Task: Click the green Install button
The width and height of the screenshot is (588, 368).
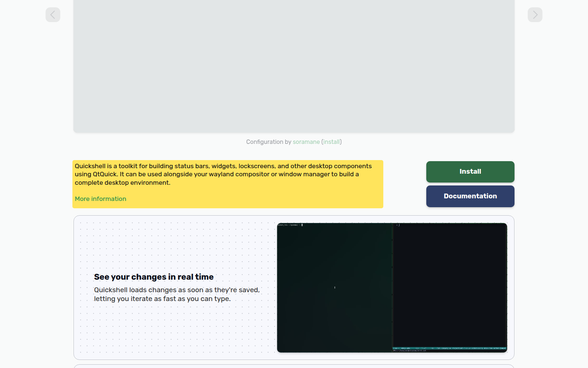Action: pyautogui.click(x=470, y=172)
